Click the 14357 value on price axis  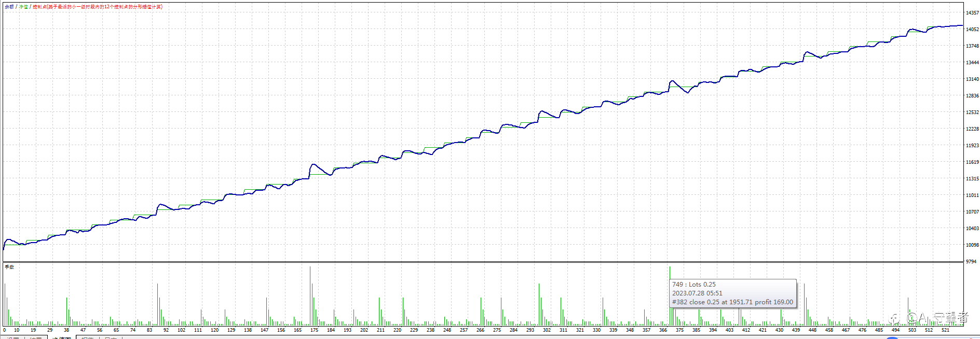[972, 12]
